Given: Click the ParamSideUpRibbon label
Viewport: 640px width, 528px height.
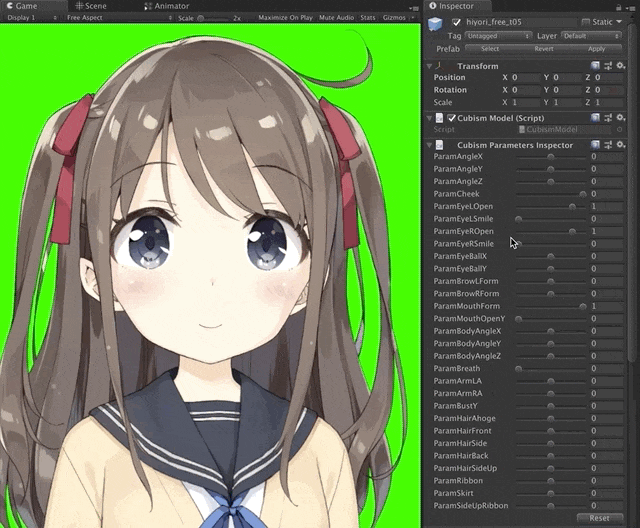Looking at the screenshot, I should [471, 506].
